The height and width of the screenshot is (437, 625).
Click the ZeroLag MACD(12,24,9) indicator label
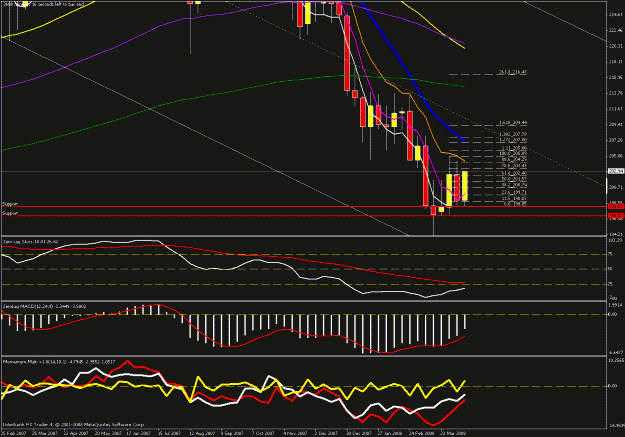coord(44,306)
